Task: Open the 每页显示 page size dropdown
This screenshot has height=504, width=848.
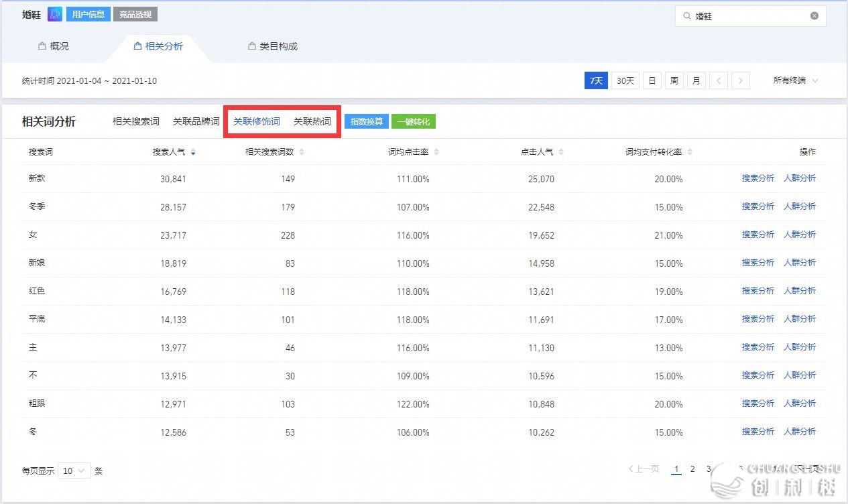Action: coord(74,471)
